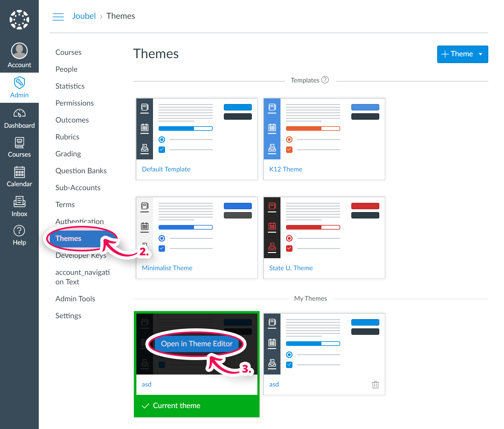This screenshot has height=429, width=504.
Task: Click Open in Theme Editor button
Action: [x=197, y=344]
